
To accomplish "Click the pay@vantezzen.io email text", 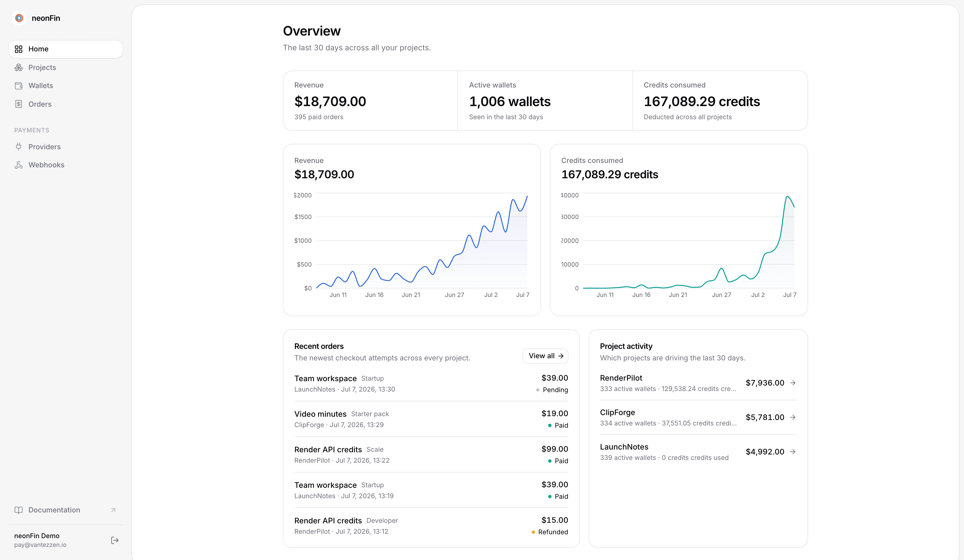I will click(x=40, y=545).
